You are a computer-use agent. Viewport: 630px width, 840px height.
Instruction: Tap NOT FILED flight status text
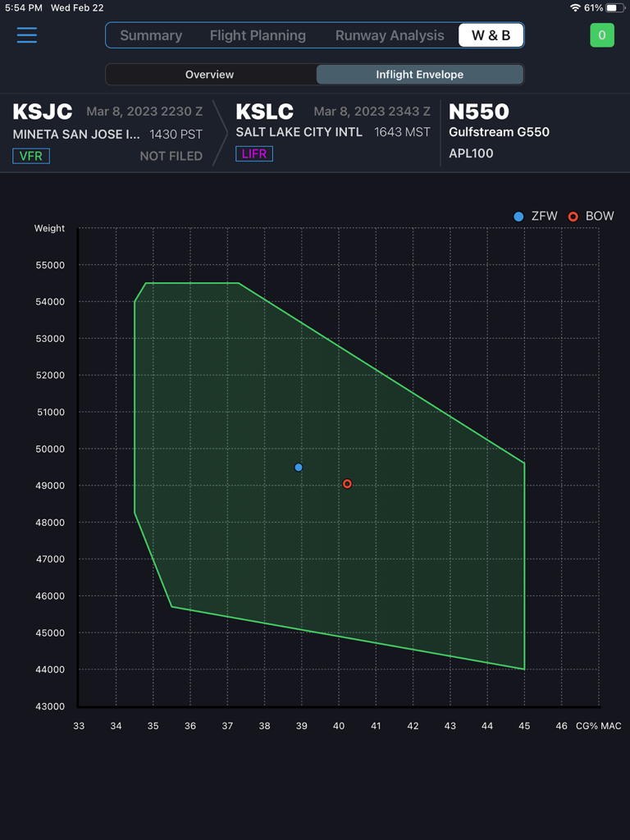[171, 155]
